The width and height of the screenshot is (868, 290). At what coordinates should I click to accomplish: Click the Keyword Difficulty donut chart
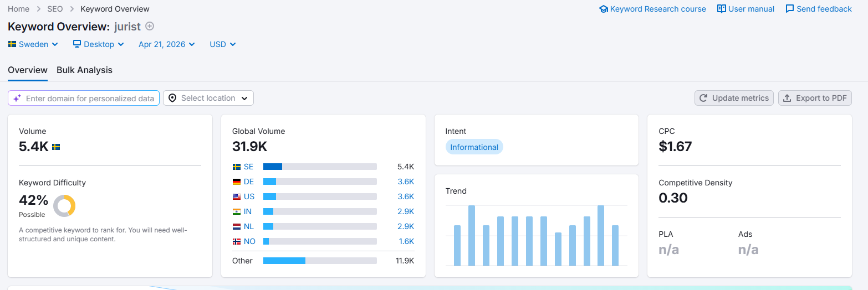(x=64, y=206)
